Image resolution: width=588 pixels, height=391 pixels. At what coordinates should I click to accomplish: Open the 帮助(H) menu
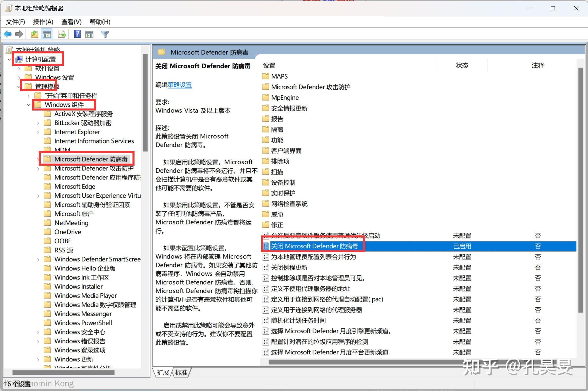click(100, 22)
